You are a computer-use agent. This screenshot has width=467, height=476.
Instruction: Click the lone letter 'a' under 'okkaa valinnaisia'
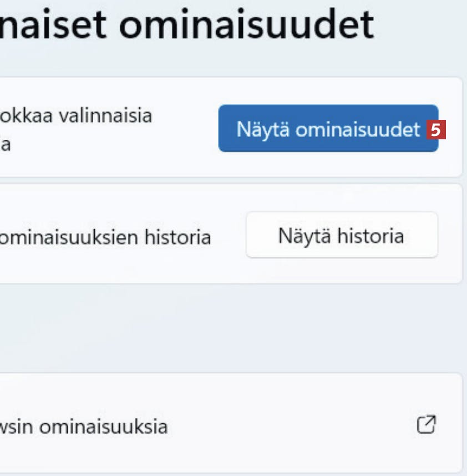(x=5, y=145)
